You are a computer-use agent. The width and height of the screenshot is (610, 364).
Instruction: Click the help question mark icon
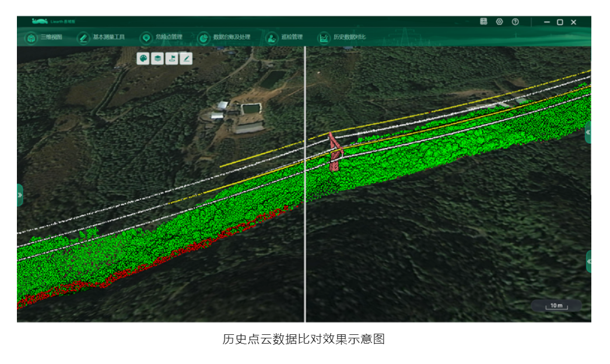[515, 22]
